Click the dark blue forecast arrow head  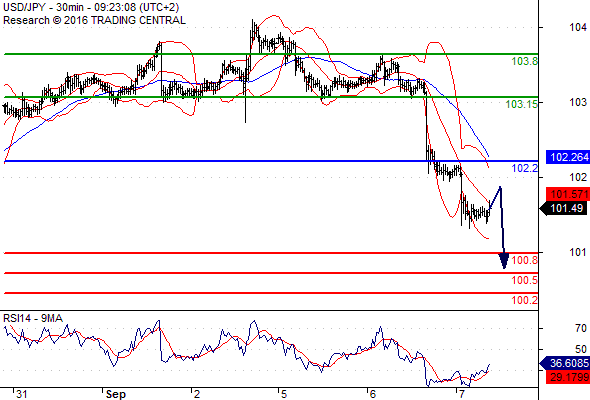[504, 261]
